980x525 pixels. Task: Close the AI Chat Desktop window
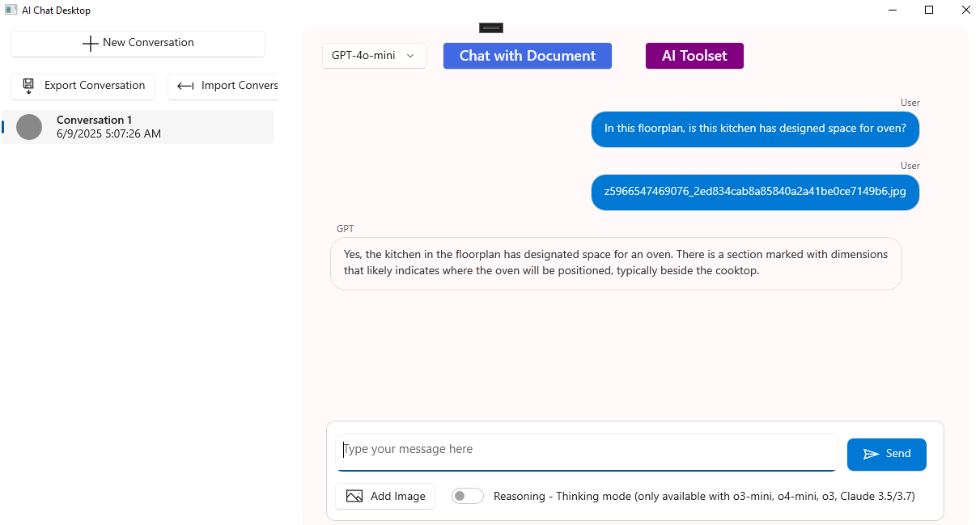pyautogui.click(x=965, y=11)
